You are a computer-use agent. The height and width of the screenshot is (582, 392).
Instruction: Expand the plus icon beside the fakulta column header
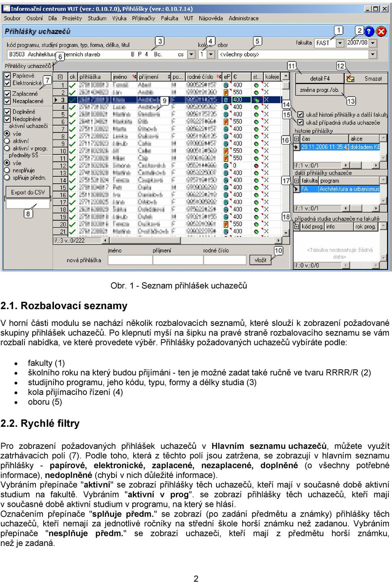tap(297, 181)
